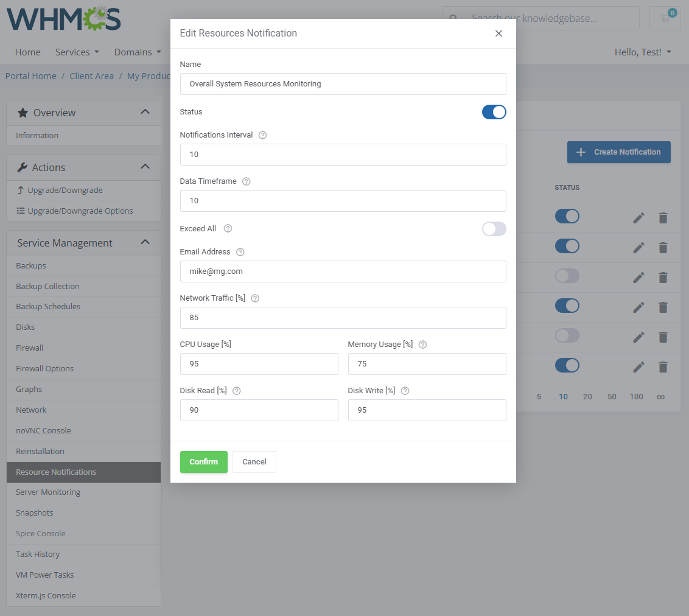Screen dimensions: 689x616
Task: Follow the Client Area breadcrumb link
Action: point(91,76)
